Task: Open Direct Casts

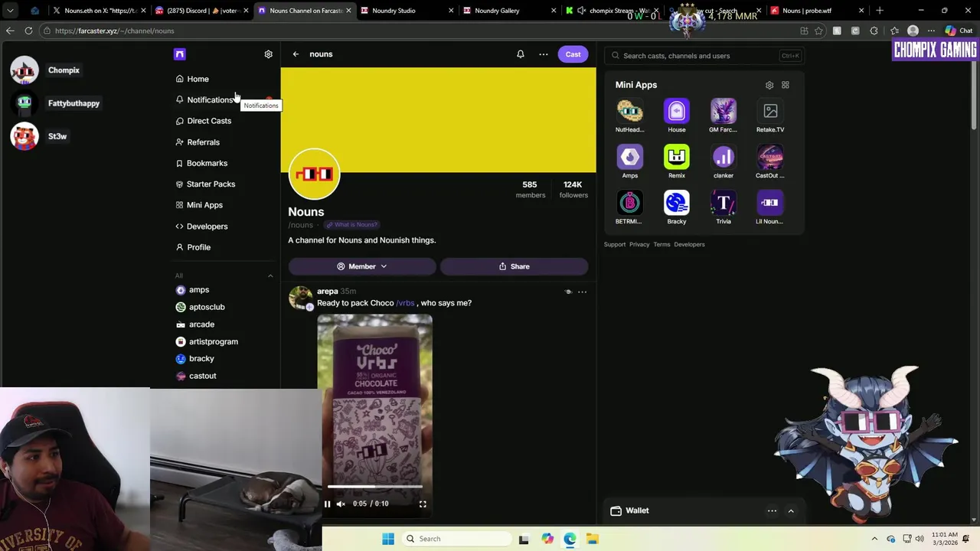Action: pos(203,121)
